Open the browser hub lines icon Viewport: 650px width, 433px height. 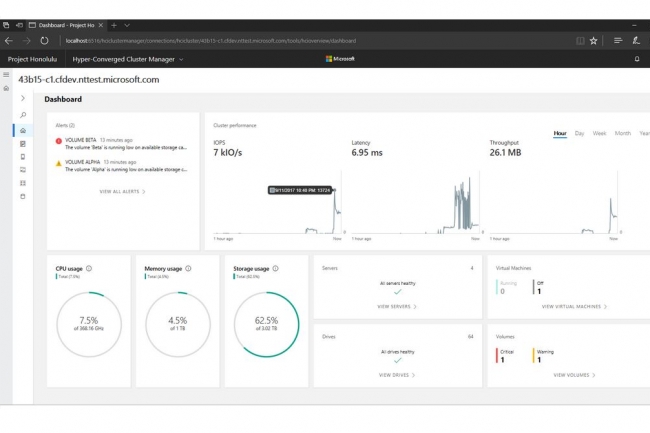coord(618,41)
